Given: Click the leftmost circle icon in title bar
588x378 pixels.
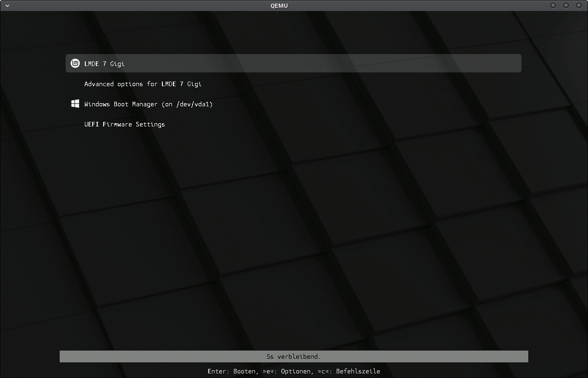Looking at the screenshot, I should pyautogui.click(x=553, y=5).
